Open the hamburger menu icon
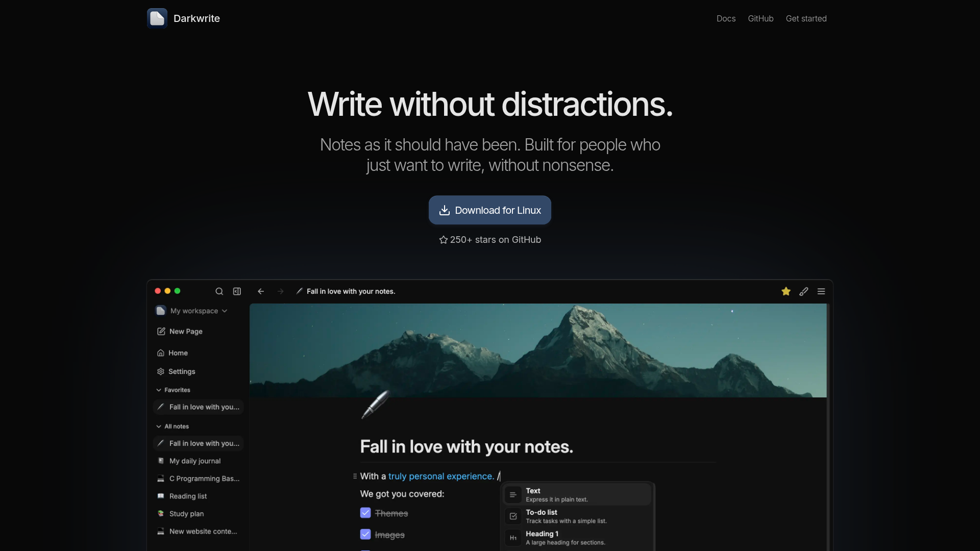 [821, 291]
